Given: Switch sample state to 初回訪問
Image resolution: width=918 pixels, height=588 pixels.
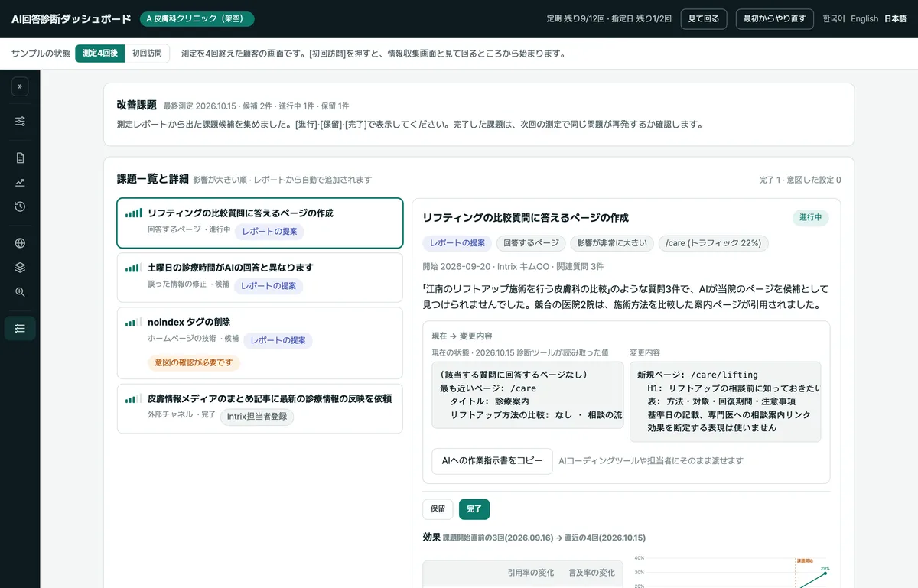Looking at the screenshot, I should point(147,54).
